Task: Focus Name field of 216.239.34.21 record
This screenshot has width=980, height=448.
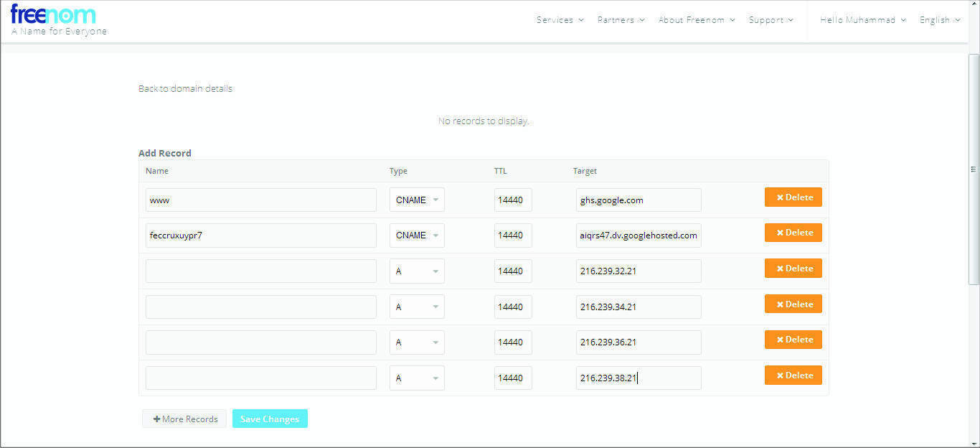Action: 261,307
